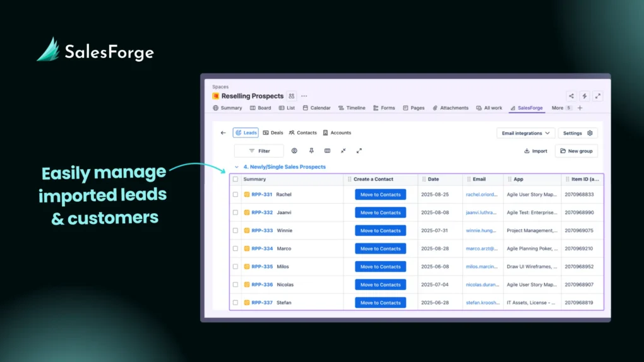
Task: Open the More tabs dropdown
Action: 561,108
